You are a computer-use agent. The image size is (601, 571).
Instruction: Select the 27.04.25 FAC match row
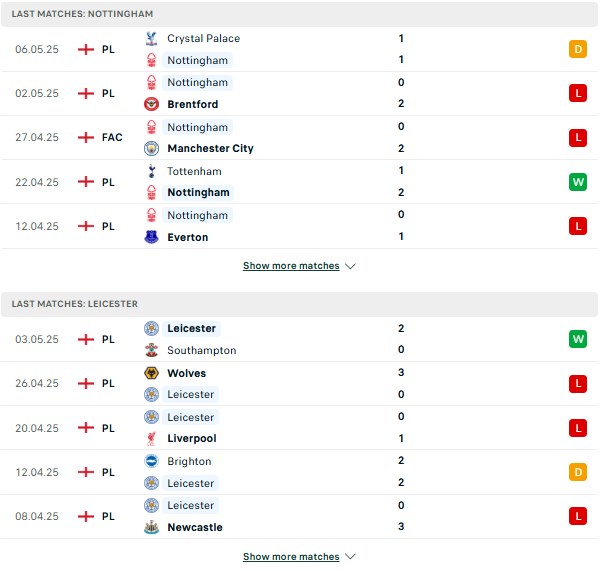300,138
